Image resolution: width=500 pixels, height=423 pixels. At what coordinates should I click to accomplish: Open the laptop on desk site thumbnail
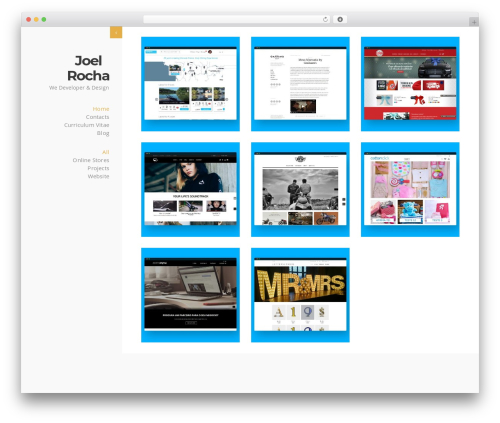[190, 295]
